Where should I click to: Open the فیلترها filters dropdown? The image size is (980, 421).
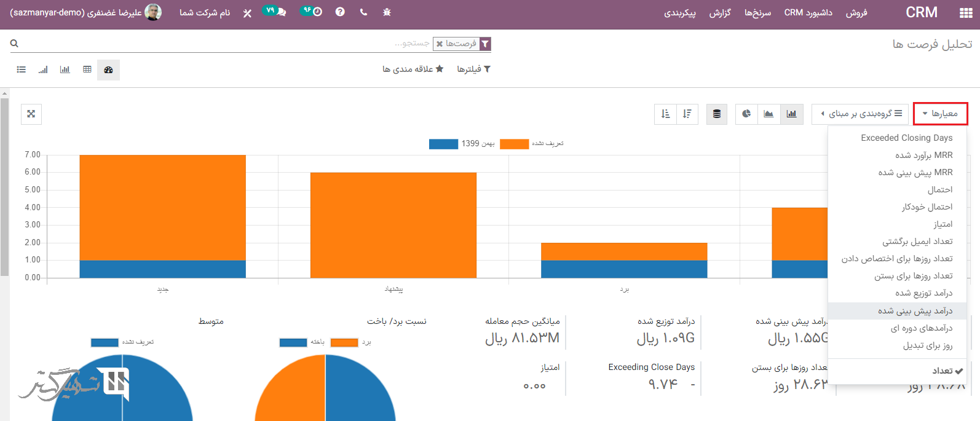tap(473, 69)
